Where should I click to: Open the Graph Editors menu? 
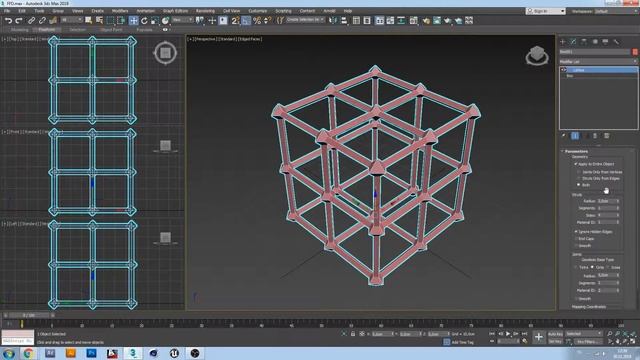[176, 11]
